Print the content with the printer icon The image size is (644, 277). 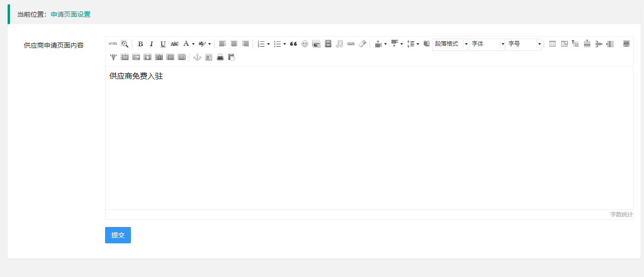220,57
